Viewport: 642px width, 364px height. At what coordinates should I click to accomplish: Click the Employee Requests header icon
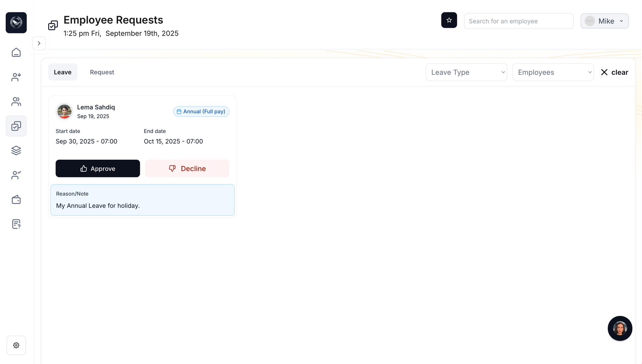click(x=53, y=25)
